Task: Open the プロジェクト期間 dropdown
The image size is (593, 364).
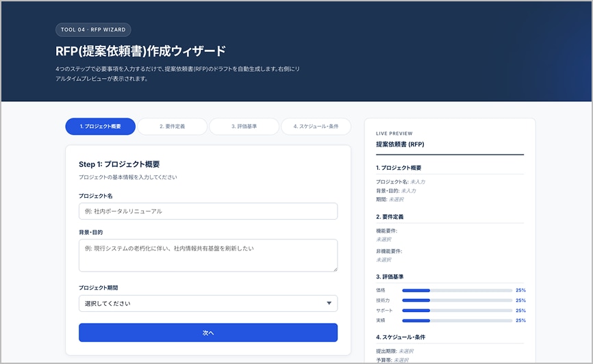Action: (x=208, y=303)
